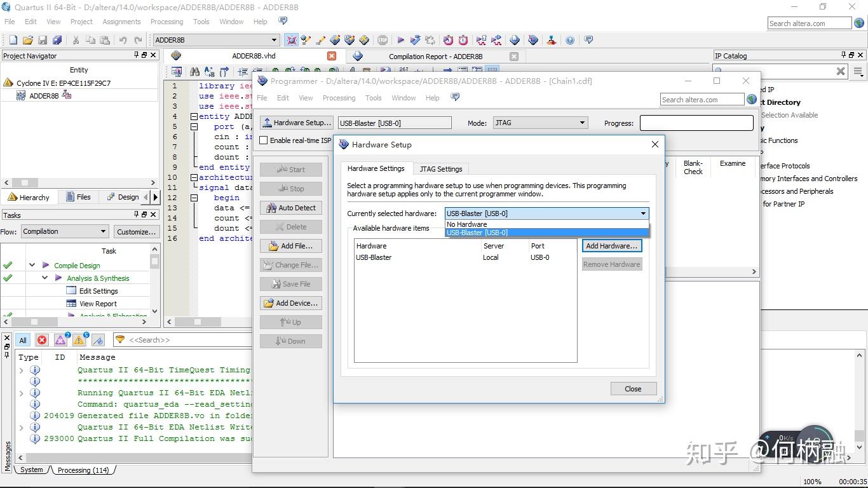
Task: Click the Add Hardware... button
Action: click(611, 246)
